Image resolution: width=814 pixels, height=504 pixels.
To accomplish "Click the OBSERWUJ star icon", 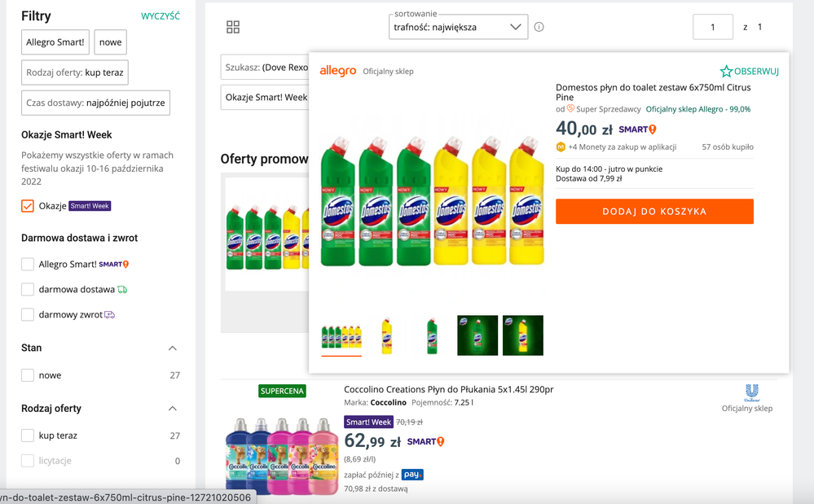I will coord(726,72).
